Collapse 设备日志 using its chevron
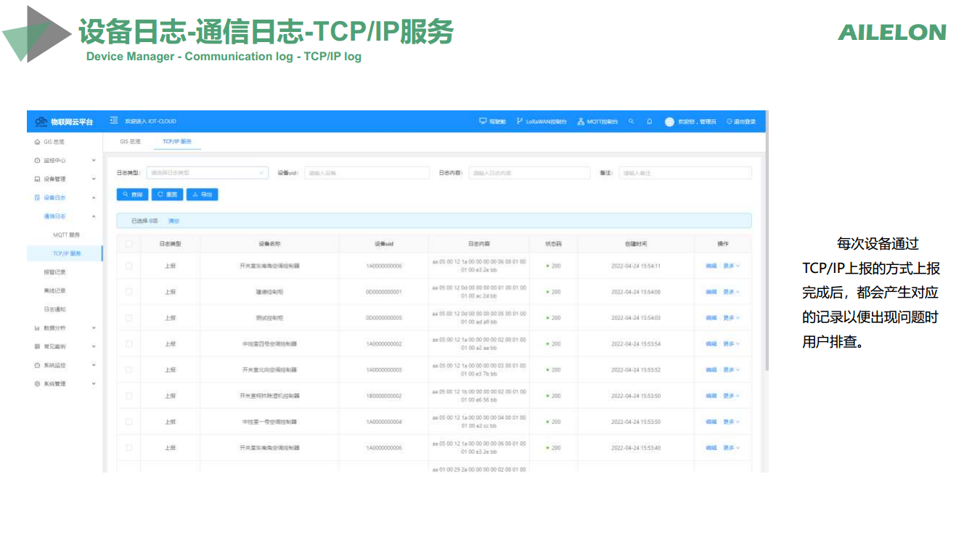The image size is (980, 551). tap(94, 197)
